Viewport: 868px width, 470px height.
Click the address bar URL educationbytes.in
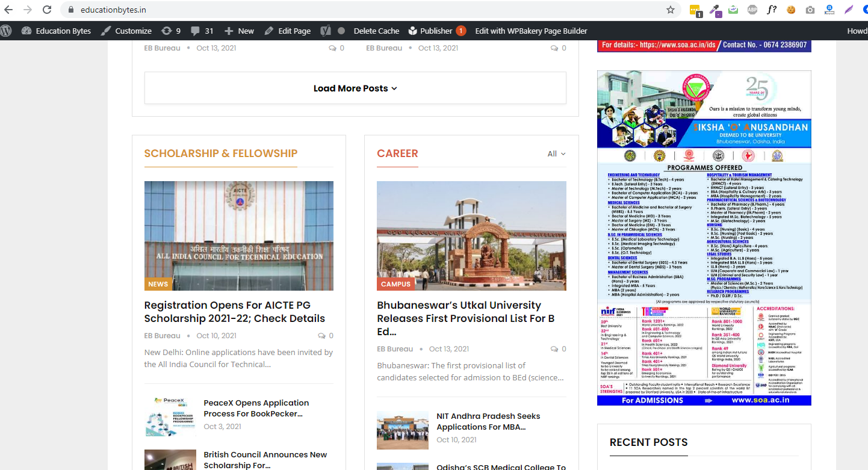[113, 10]
